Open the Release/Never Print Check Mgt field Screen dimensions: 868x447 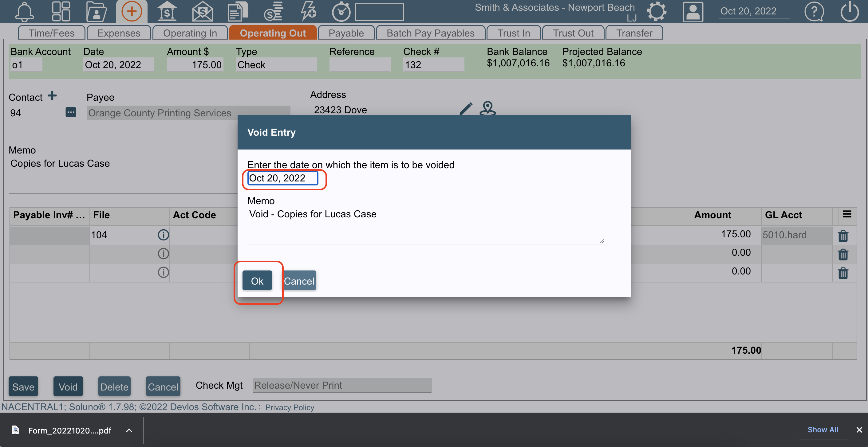341,385
